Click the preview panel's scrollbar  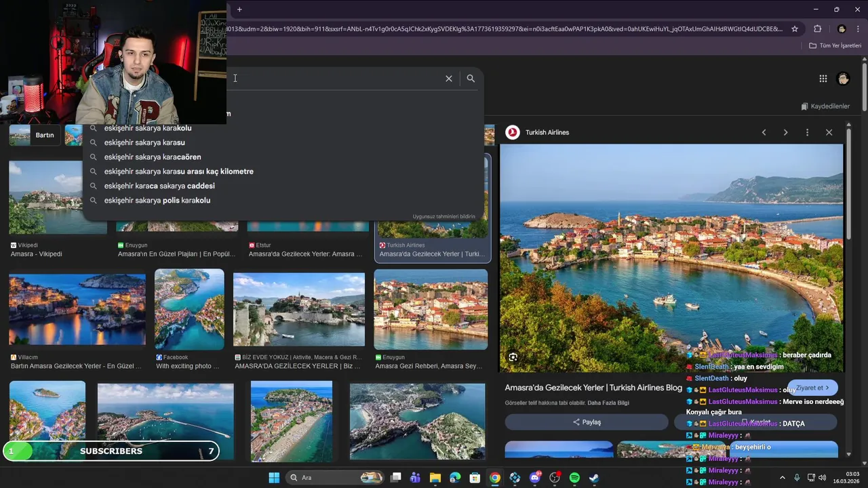[848, 183]
